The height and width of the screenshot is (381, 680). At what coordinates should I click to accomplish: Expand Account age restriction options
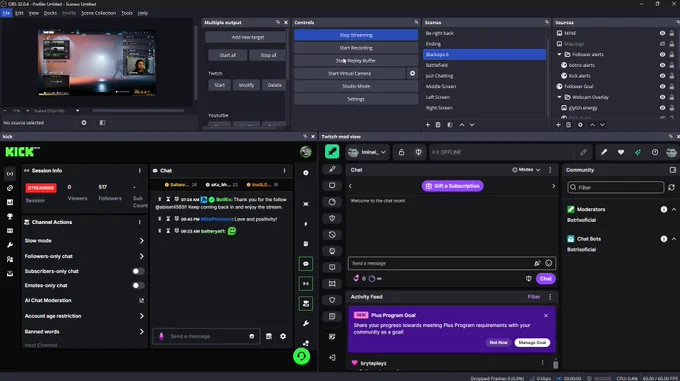(x=141, y=316)
